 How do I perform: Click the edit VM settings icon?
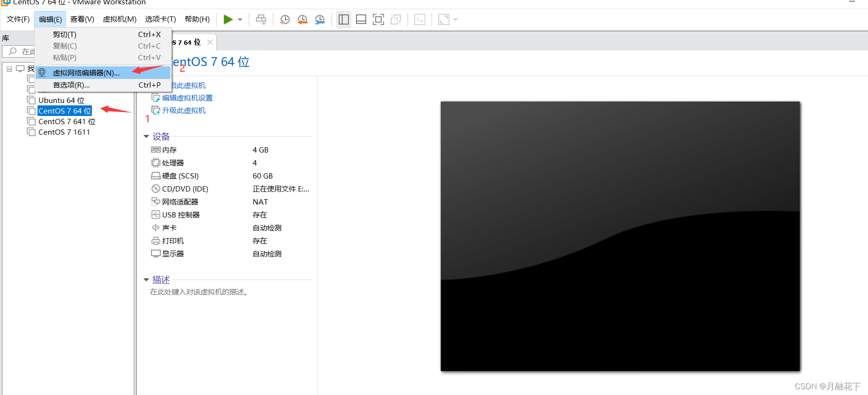point(156,98)
